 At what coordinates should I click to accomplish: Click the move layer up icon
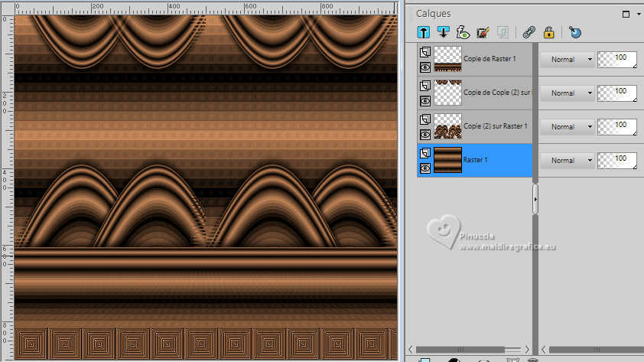pyautogui.click(x=423, y=32)
